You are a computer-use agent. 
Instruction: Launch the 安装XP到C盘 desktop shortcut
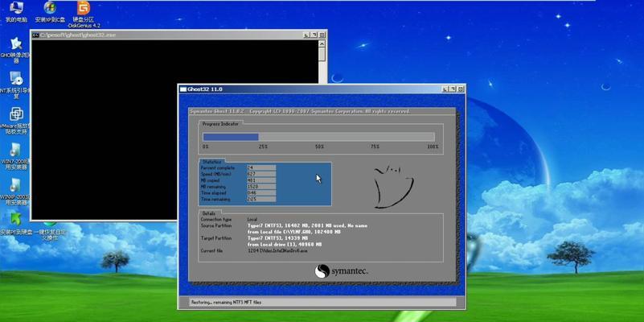pyautogui.click(x=50, y=11)
